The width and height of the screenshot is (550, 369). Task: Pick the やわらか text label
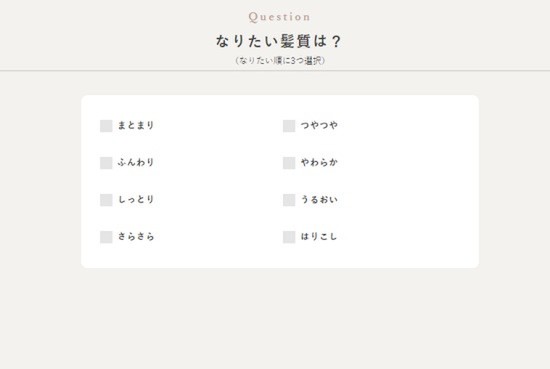[x=319, y=162]
